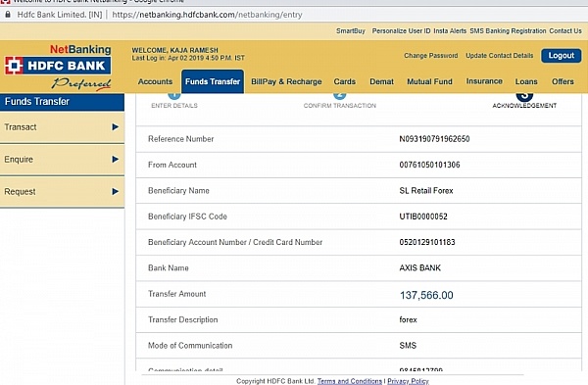Expand the Transact menu arrow
Viewport: 588px width, 385px height.
click(116, 127)
